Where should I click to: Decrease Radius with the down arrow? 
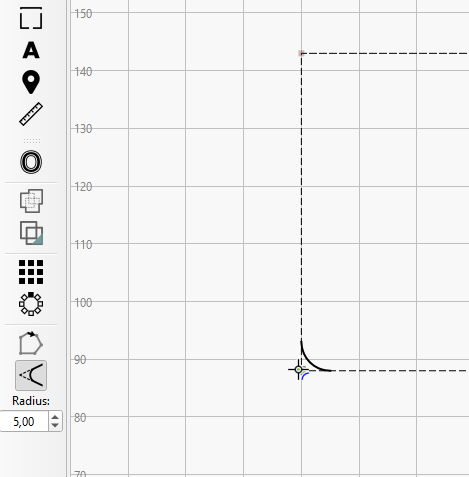(x=55, y=426)
